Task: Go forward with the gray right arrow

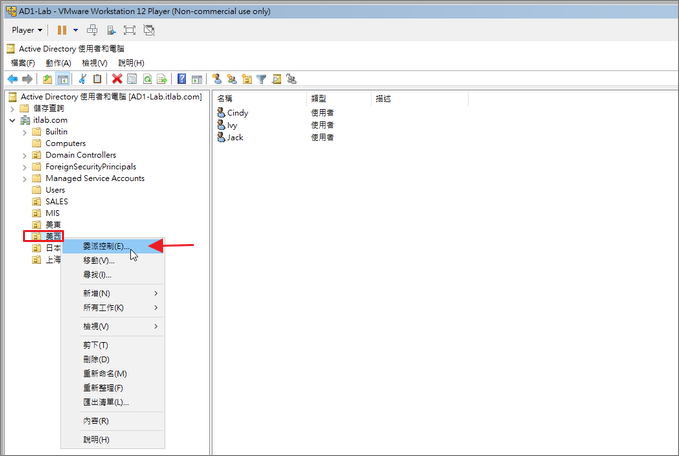Action: (27, 79)
